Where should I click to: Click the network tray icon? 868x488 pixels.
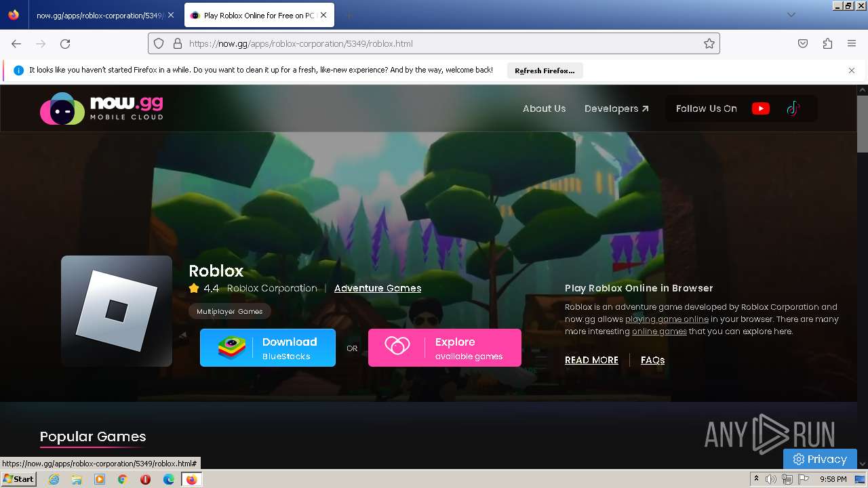787,479
